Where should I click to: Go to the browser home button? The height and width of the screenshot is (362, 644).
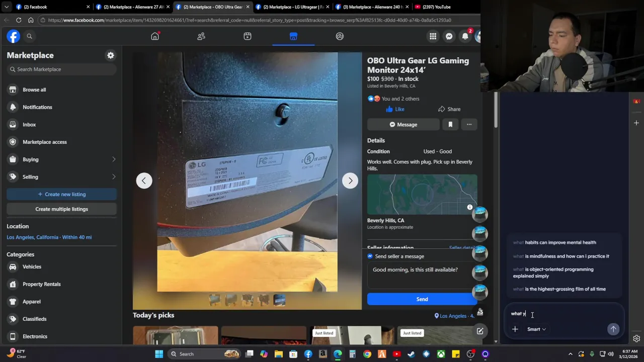pos(31,20)
